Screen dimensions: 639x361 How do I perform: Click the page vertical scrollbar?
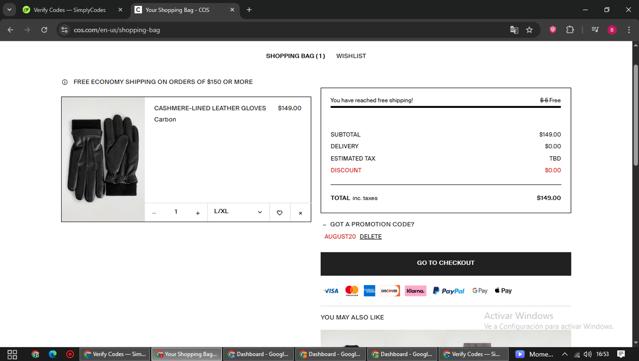635,114
